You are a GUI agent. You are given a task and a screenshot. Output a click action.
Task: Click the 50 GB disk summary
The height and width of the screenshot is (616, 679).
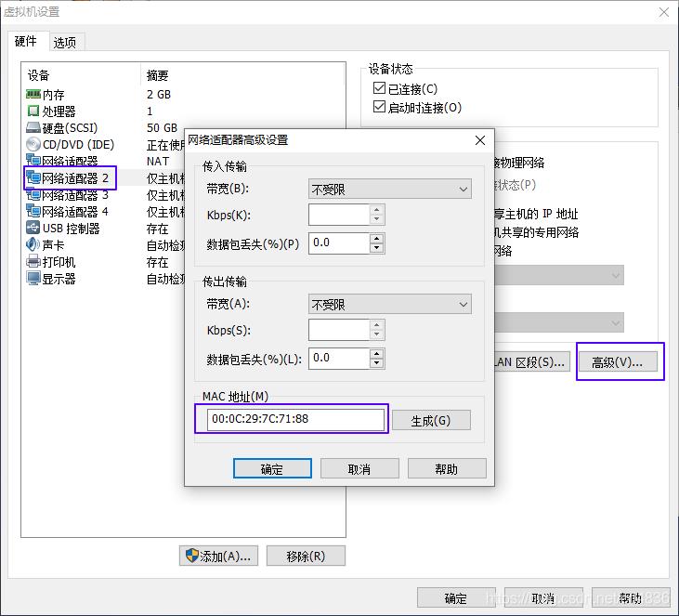[x=162, y=128]
